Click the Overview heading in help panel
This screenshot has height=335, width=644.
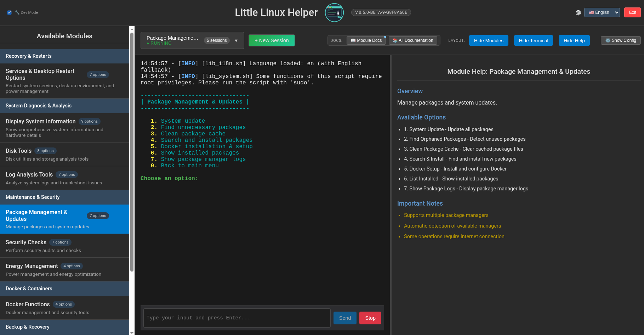click(x=410, y=91)
